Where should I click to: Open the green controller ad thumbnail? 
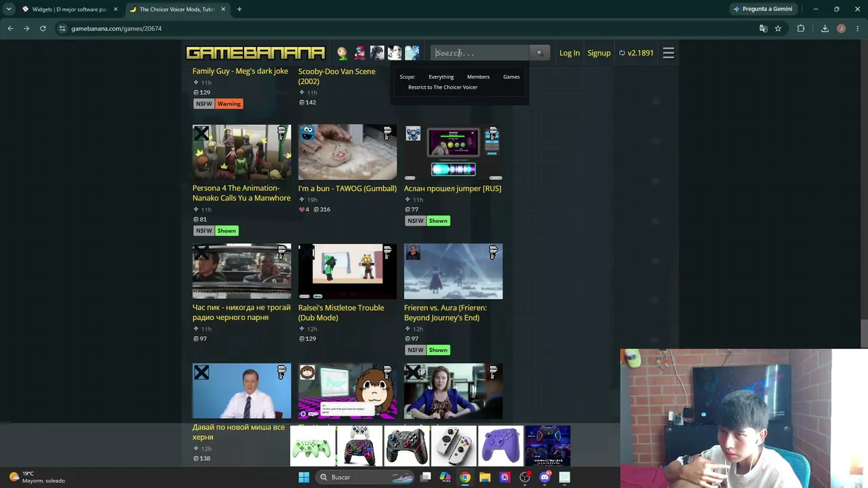coord(313,446)
